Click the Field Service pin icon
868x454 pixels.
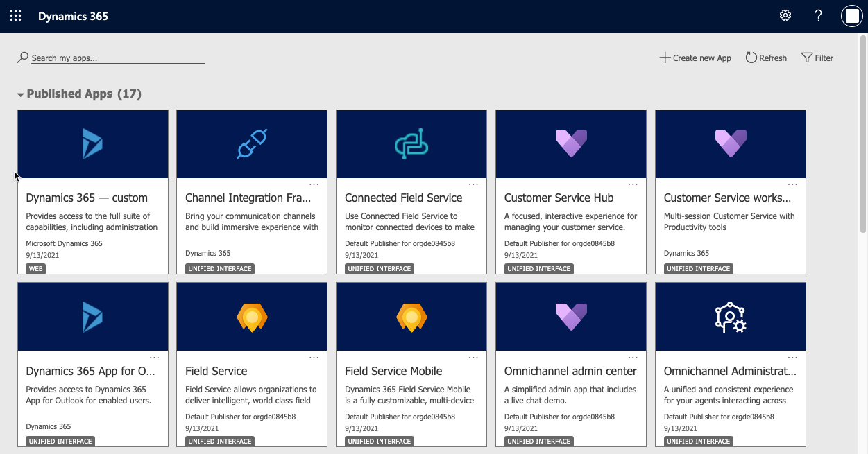pos(252,317)
